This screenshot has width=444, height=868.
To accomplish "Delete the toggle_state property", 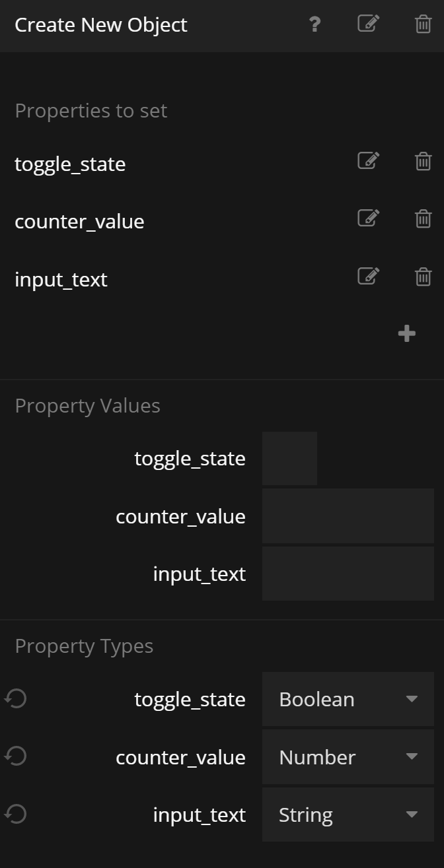I will click(423, 162).
